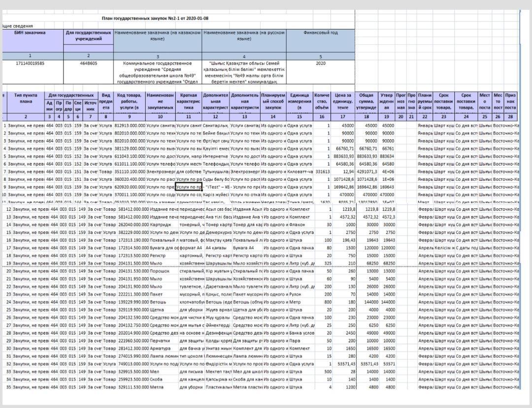
Task: Select total cell '144000' in column 18
Action: [x=369, y=302]
